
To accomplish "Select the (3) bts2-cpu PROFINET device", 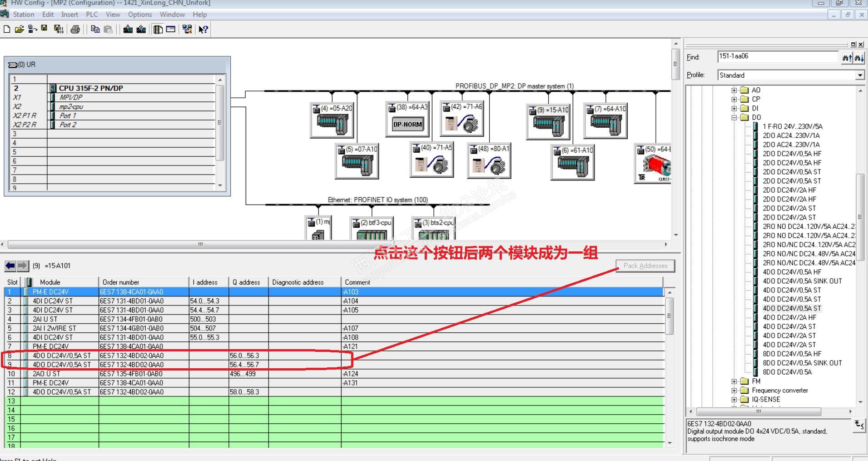I will 433,228.
